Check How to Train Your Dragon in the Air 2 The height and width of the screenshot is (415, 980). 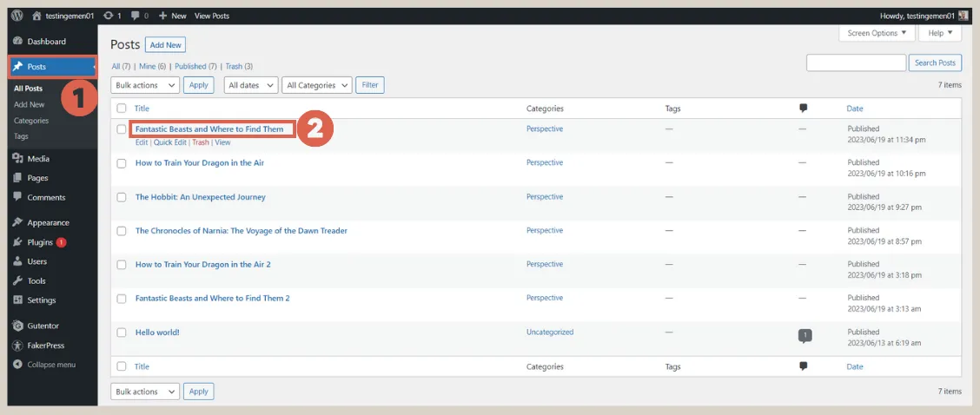pos(122,265)
